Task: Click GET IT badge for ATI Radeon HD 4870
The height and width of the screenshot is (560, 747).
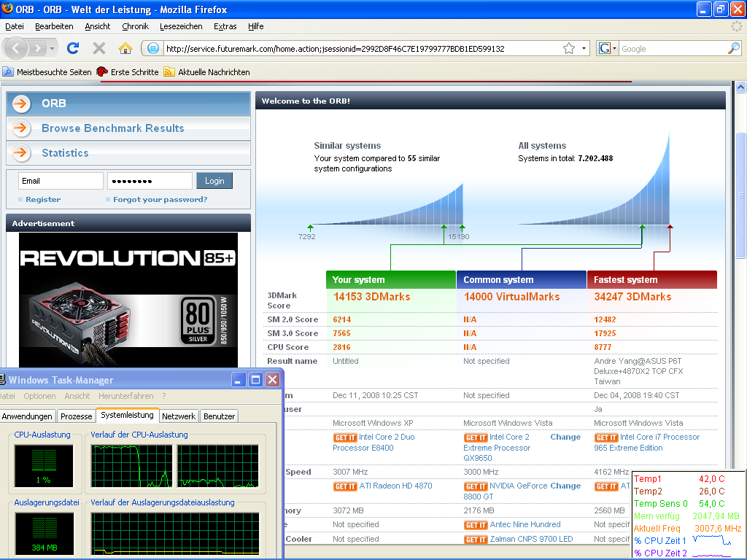Action: click(345, 486)
